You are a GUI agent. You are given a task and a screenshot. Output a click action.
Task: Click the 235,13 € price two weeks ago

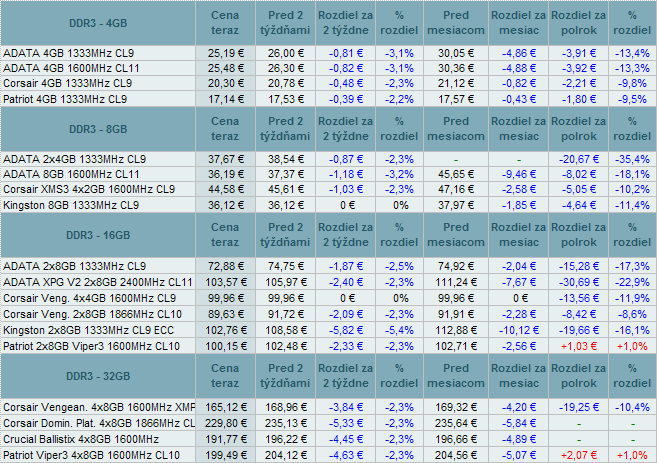(x=286, y=423)
